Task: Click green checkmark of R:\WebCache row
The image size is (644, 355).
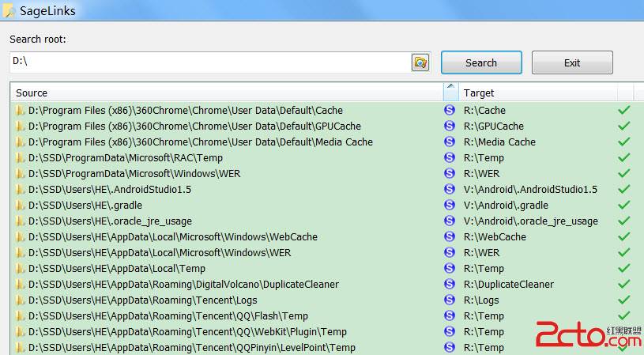Action: (x=624, y=236)
